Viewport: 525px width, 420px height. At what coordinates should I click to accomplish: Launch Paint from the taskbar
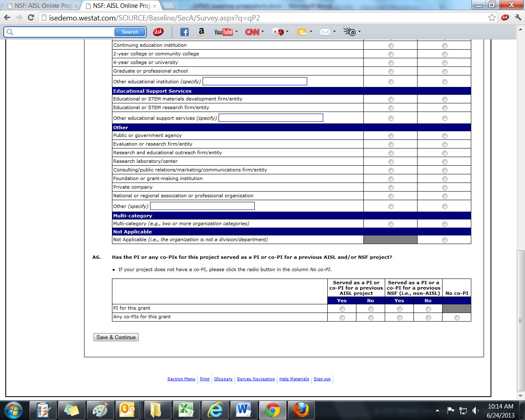pos(100,410)
